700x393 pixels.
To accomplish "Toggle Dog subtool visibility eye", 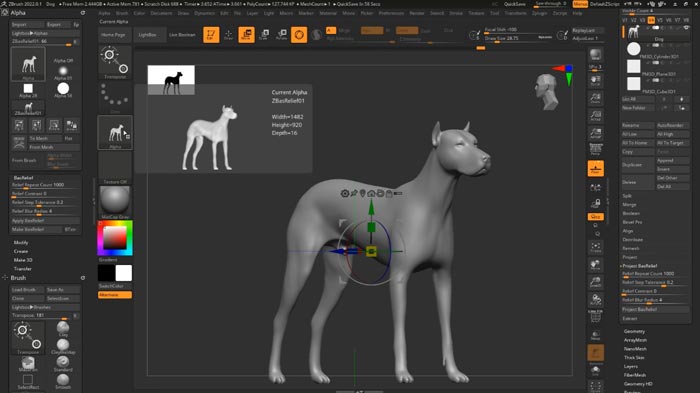I will (686, 28).
